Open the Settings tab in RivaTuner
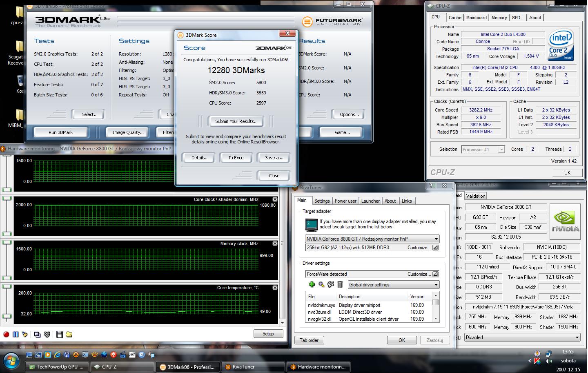588x373 pixels. pyautogui.click(x=322, y=201)
